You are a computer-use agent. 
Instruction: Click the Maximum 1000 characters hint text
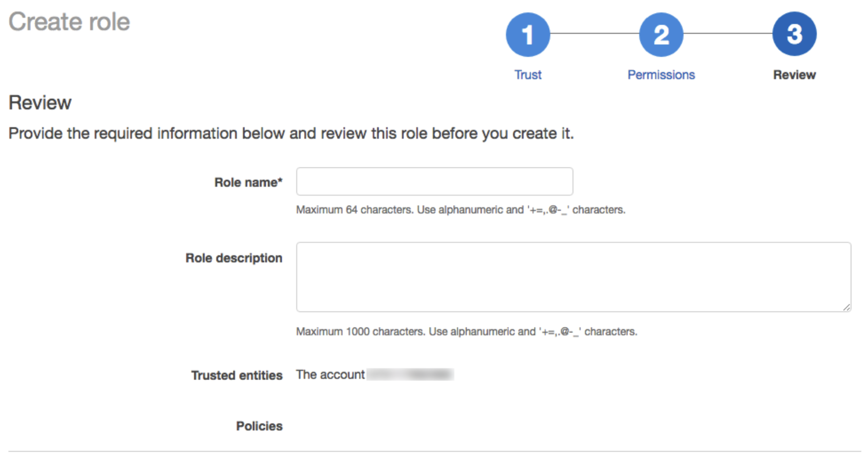coord(466,332)
